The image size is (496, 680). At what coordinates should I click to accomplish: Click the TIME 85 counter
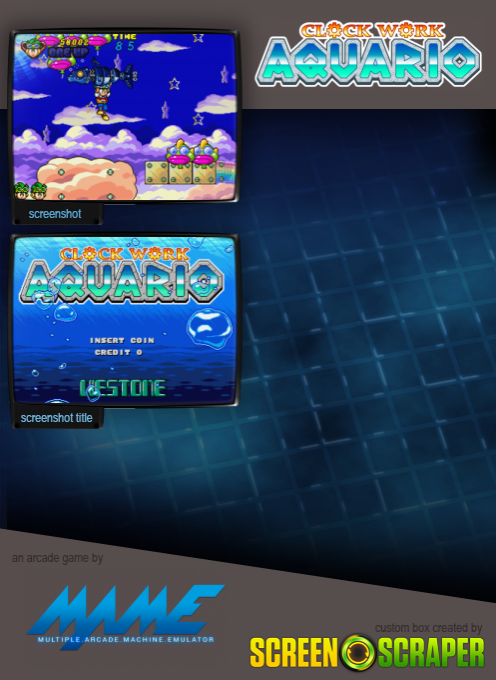click(125, 42)
